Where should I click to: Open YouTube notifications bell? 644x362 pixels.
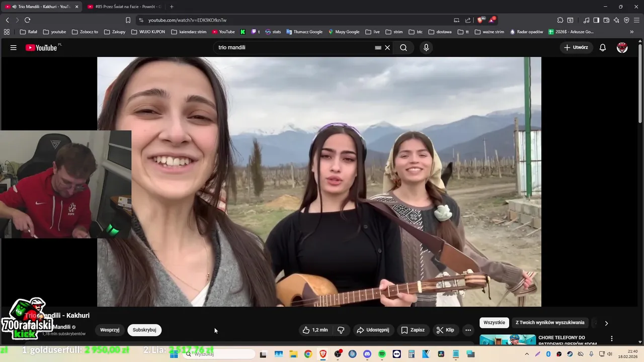pos(603,48)
